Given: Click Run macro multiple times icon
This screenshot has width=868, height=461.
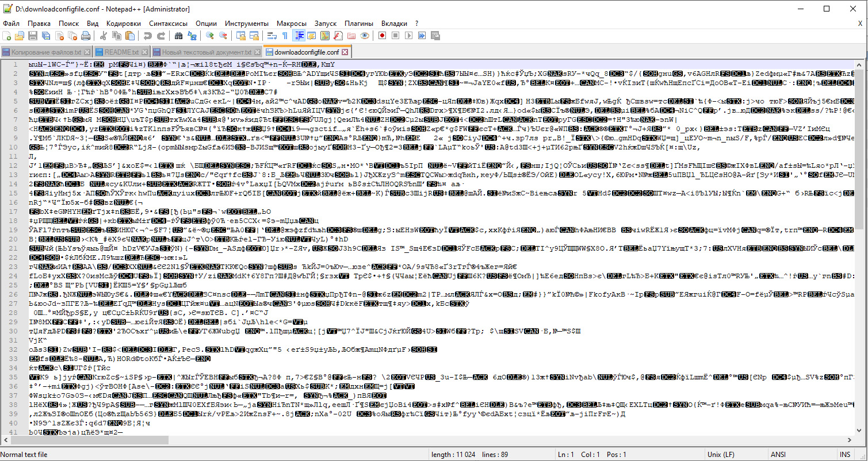Looking at the screenshot, I should [422, 36].
